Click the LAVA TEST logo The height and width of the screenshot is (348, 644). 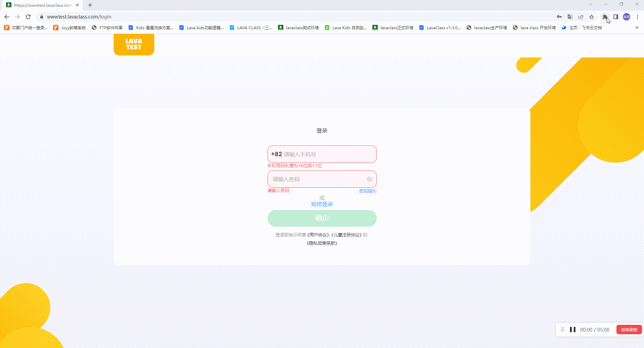pyautogui.click(x=134, y=44)
